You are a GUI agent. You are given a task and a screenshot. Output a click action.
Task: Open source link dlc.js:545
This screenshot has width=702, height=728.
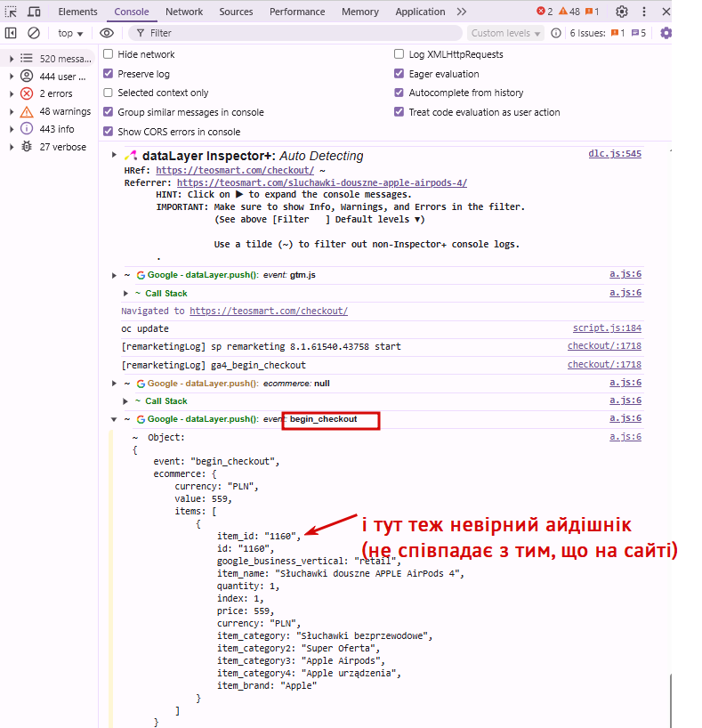615,154
